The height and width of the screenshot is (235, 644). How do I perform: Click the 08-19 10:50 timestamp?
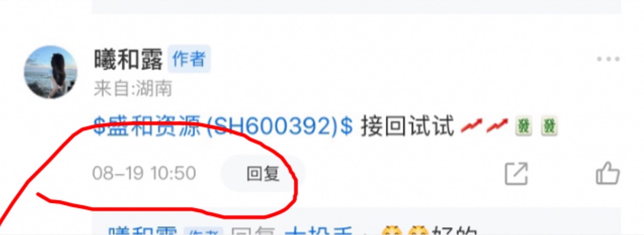[144, 173]
